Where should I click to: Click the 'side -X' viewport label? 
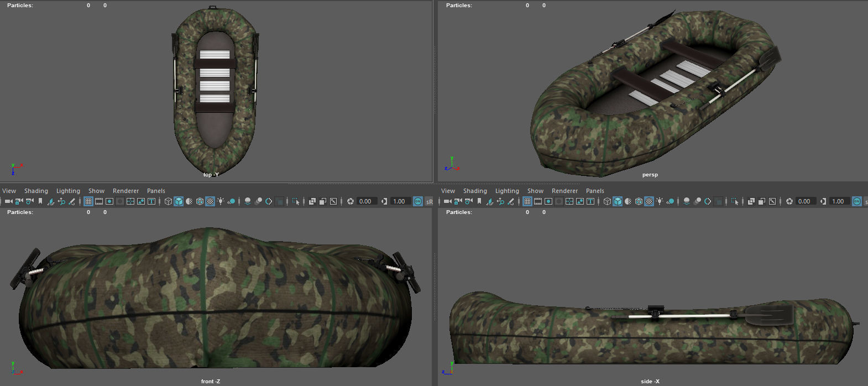650,381
